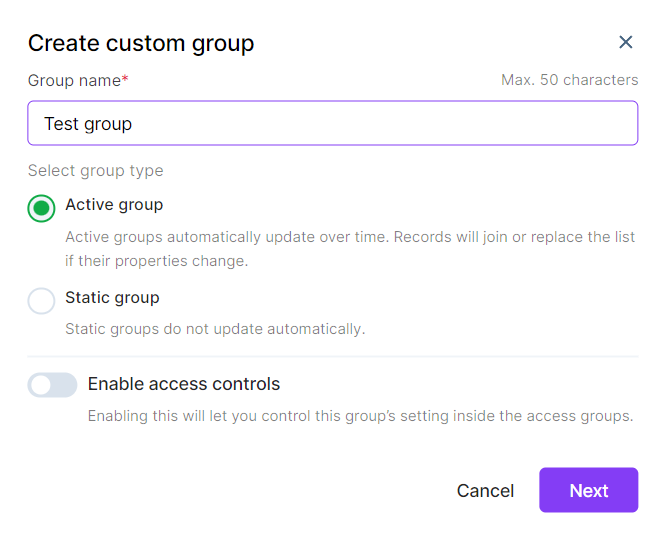
Task: Close the Create custom group dialog
Action: point(626,42)
